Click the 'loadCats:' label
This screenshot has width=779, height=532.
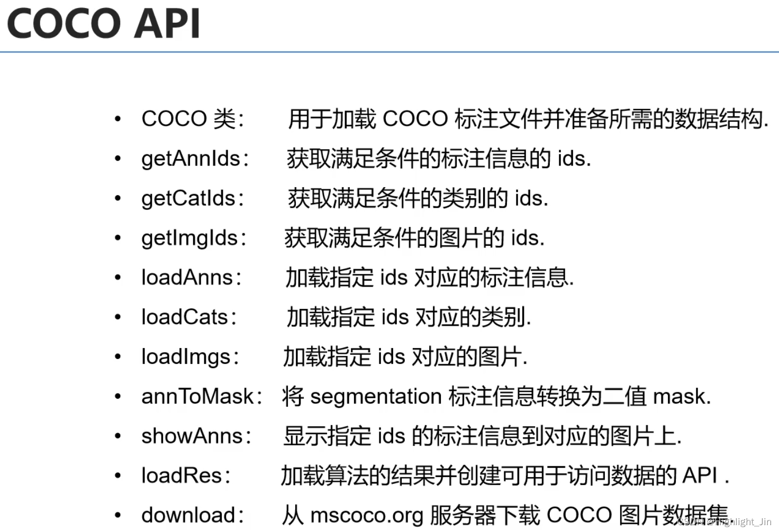coord(189,317)
